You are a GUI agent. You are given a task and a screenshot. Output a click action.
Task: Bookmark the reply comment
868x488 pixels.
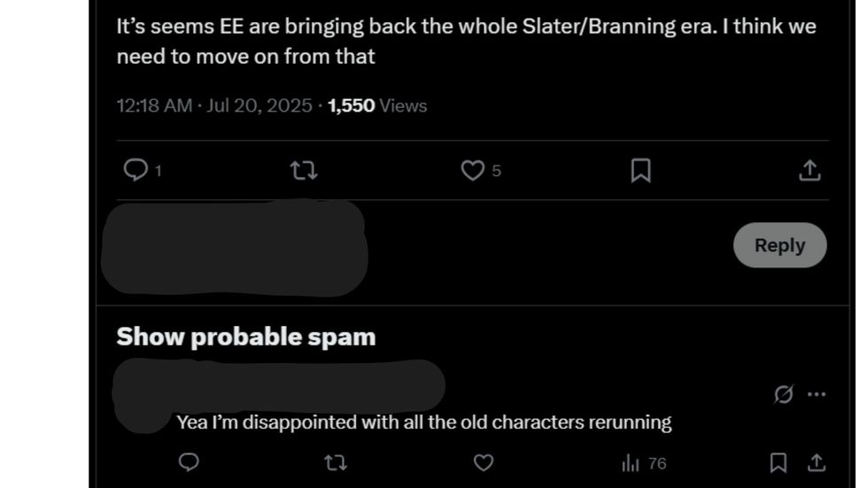click(x=778, y=462)
